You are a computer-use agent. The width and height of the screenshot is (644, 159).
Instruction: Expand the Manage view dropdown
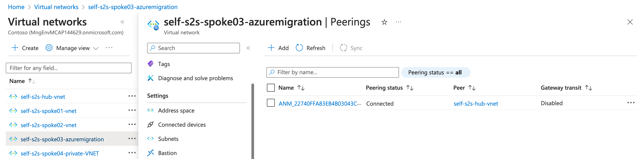pos(96,48)
